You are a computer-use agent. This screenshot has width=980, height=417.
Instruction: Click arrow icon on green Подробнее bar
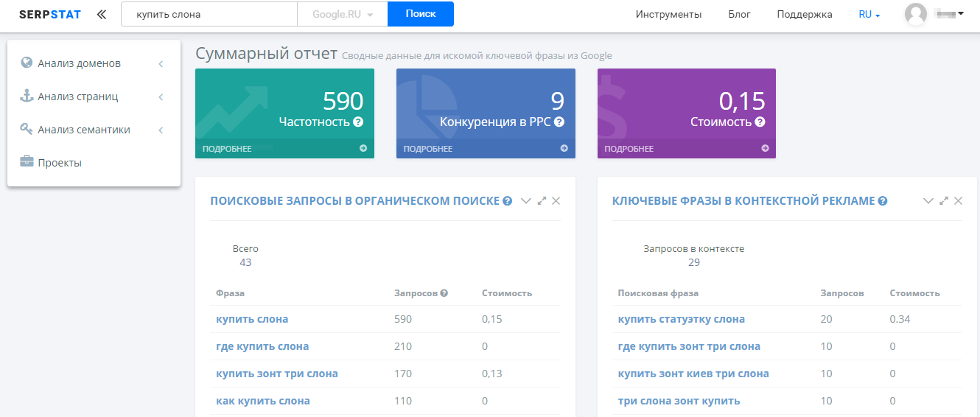363,148
